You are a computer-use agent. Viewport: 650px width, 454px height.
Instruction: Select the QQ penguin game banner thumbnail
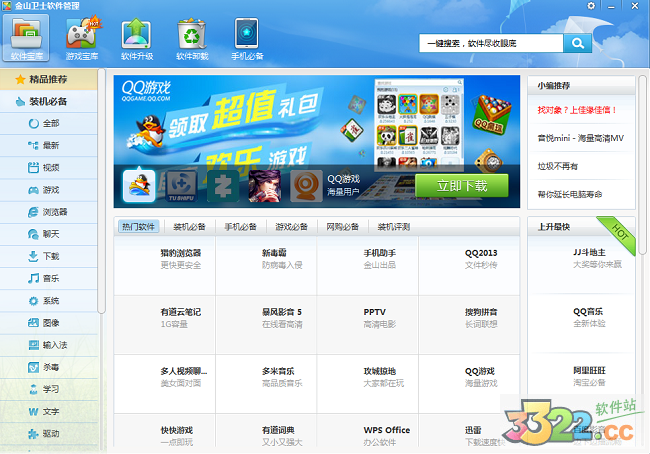pyautogui.click(x=139, y=185)
